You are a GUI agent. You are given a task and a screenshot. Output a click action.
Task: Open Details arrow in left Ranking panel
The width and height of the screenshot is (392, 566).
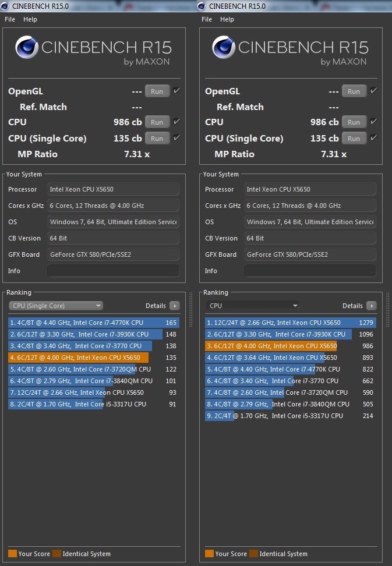(174, 306)
